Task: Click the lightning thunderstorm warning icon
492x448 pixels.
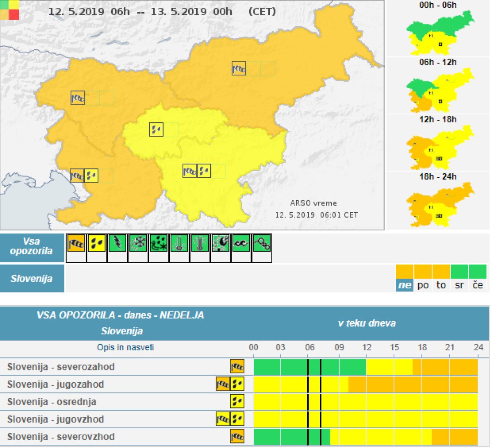Action: [117, 243]
